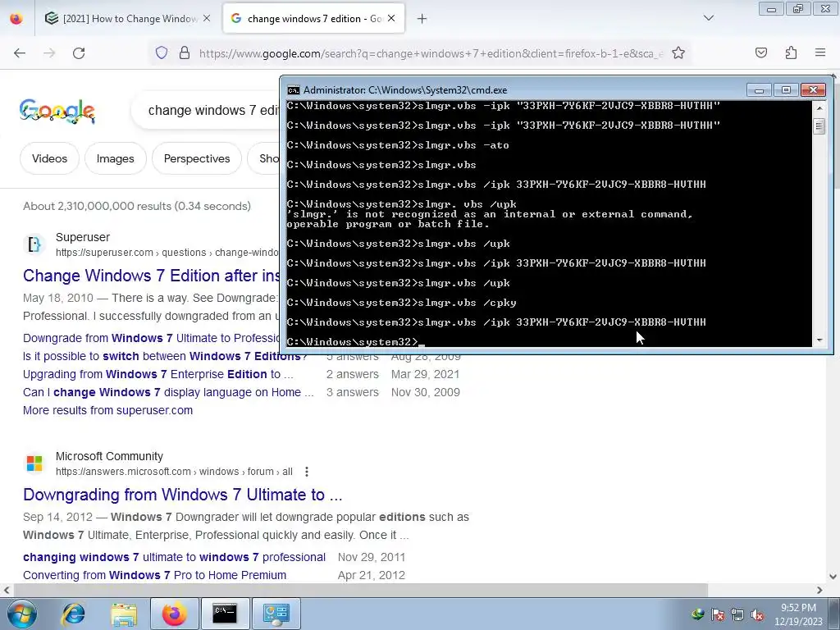Filter results by Images
The height and width of the screenshot is (630, 840).
pos(115,158)
